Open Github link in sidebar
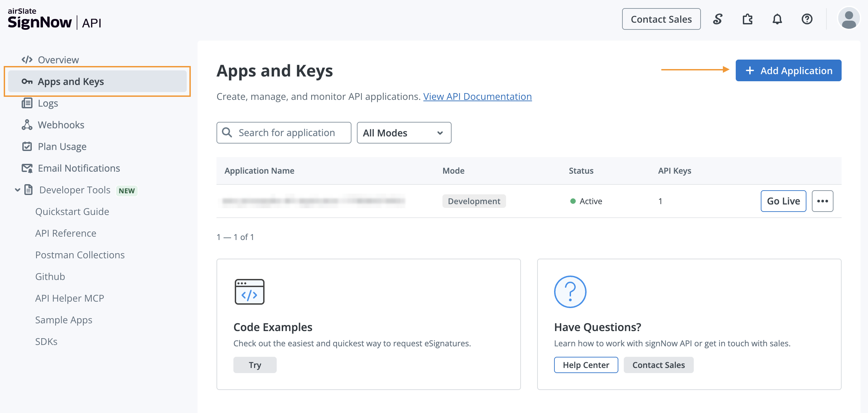This screenshot has width=868, height=413. pos(50,277)
